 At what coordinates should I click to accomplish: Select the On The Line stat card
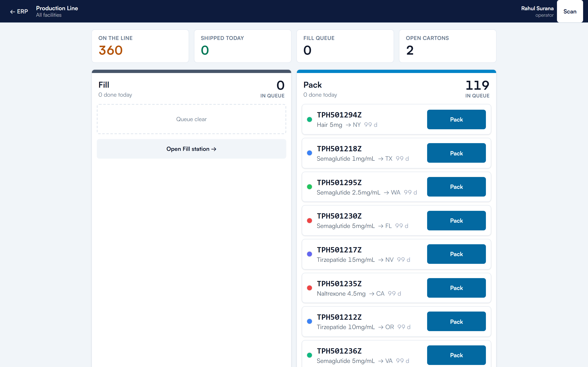tap(140, 46)
